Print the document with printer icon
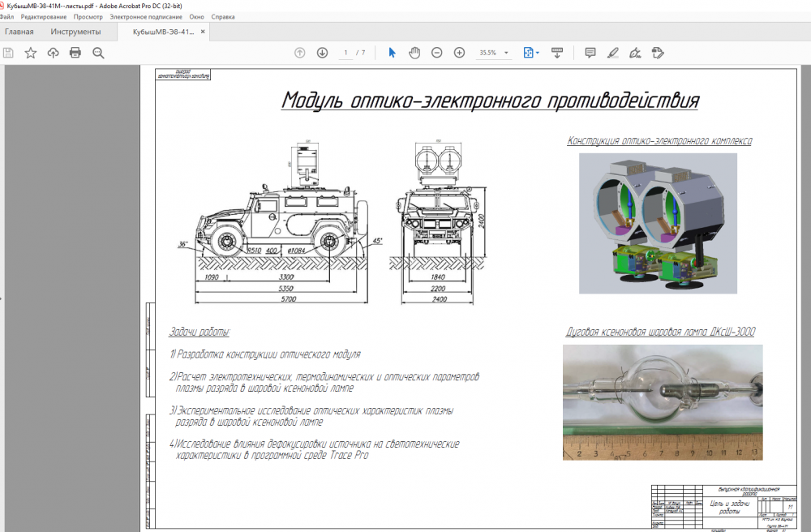 (75, 53)
